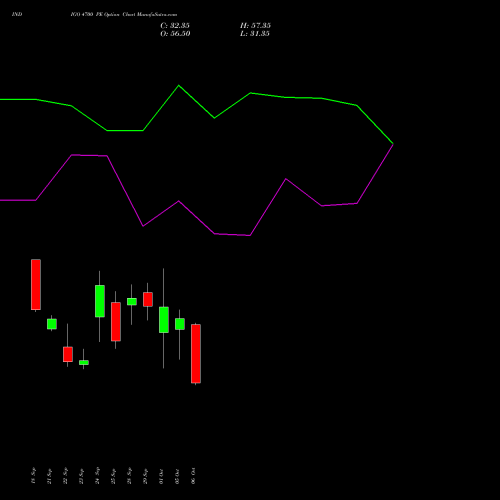This screenshot has width=500, height=500.
Task: Select the last red candle for 06 Oct
Action: coord(196,354)
